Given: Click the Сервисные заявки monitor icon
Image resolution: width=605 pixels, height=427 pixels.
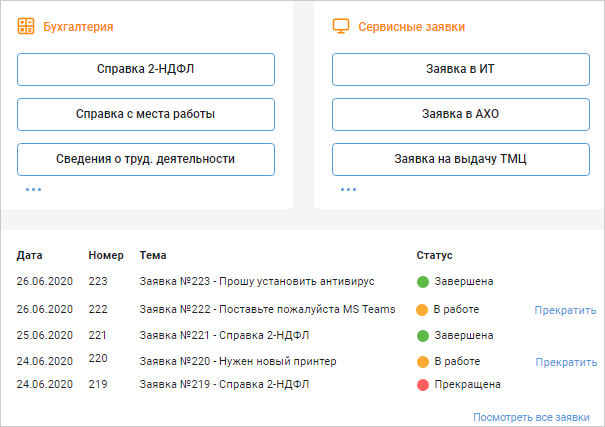Looking at the screenshot, I should [x=341, y=26].
